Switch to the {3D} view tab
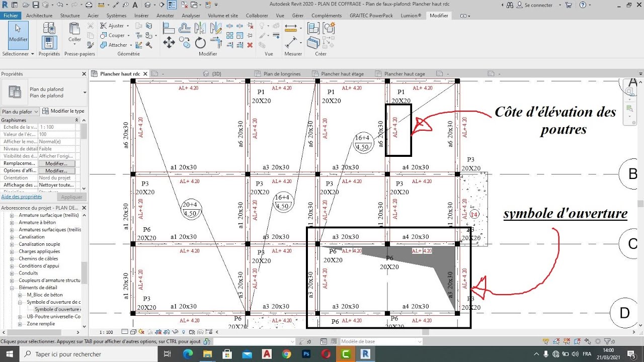Screen dimensions: 644x362 (x=216, y=74)
